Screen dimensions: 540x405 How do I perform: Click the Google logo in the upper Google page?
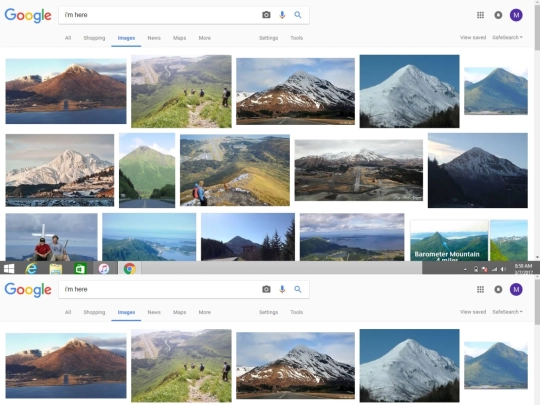28,15
